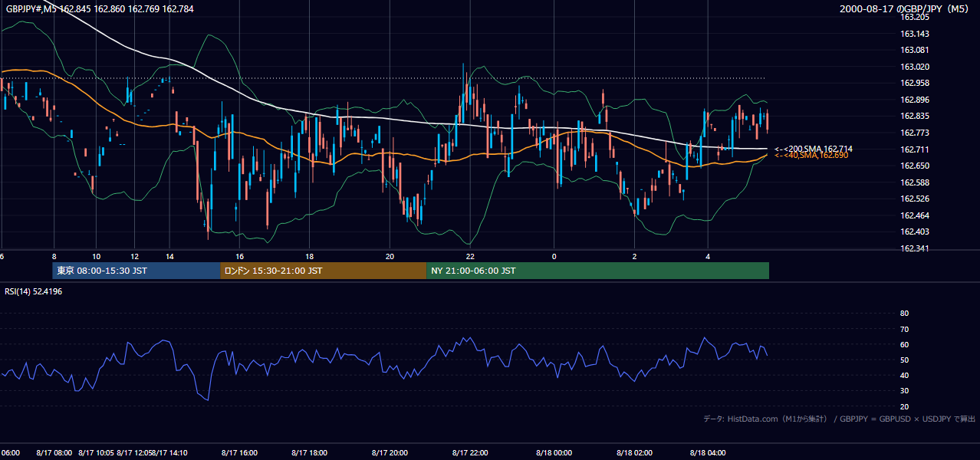Viewport: 980px width, 460px height.
Task: Click the 8/18 00:00 bottom date label
Action: pos(554,453)
